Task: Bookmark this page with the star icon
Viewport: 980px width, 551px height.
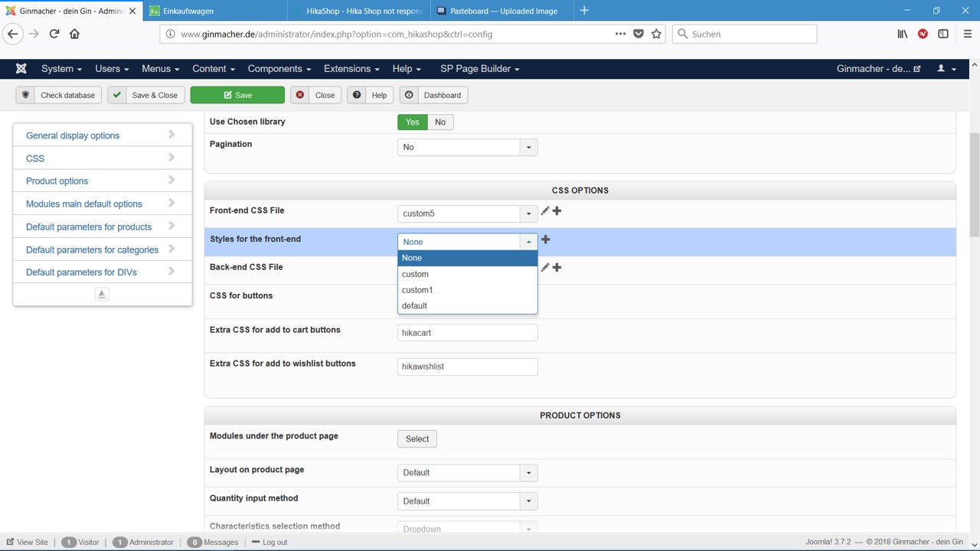Action: 656,34
